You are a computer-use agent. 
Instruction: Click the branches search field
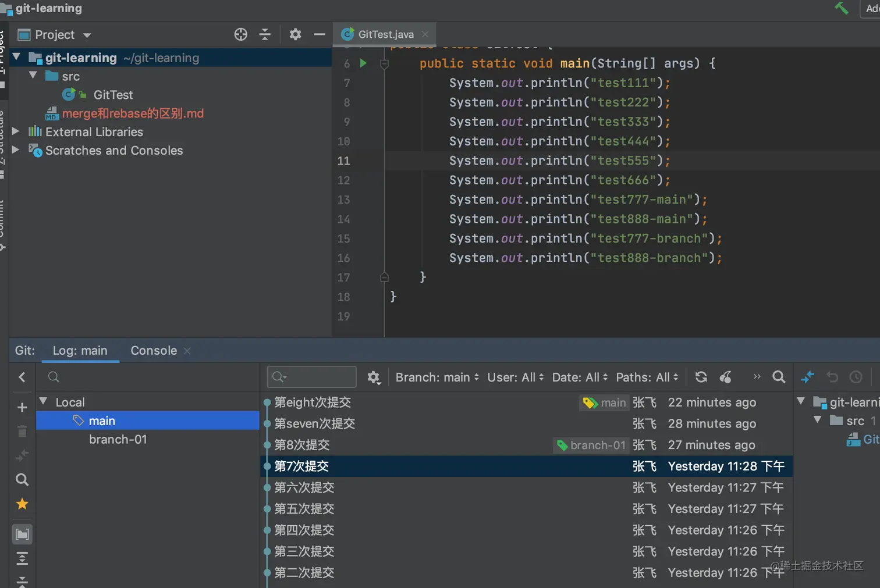click(148, 377)
